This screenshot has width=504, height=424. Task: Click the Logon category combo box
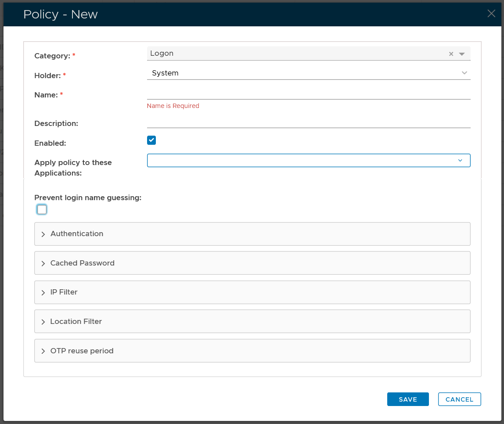coord(294,54)
